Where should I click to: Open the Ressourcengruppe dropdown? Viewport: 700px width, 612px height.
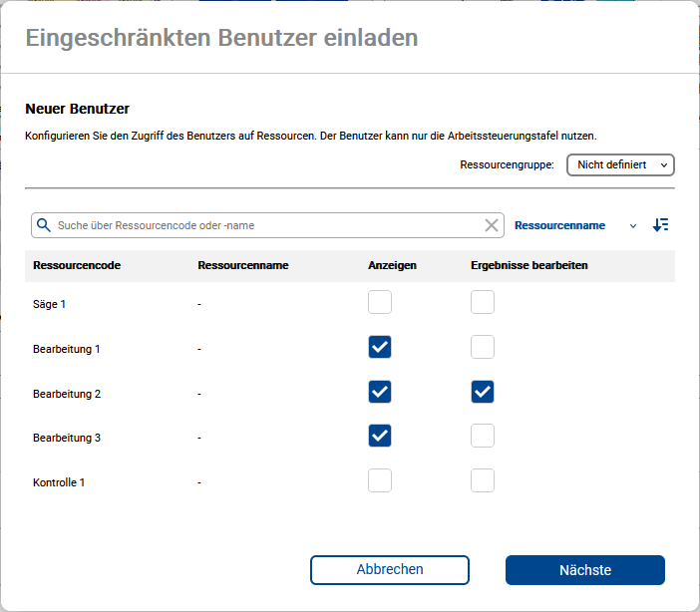(x=620, y=164)
